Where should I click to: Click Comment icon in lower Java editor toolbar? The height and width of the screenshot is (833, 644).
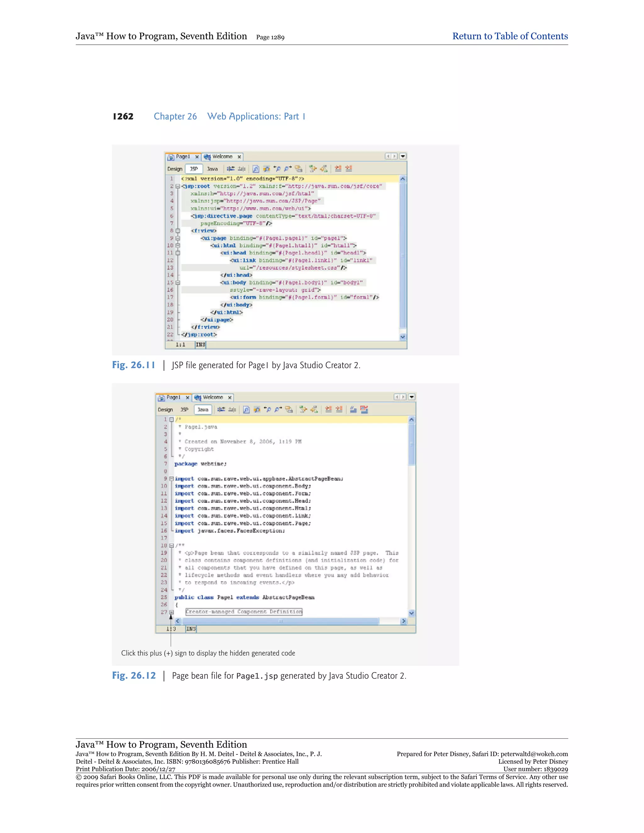(x=353, y=409)
